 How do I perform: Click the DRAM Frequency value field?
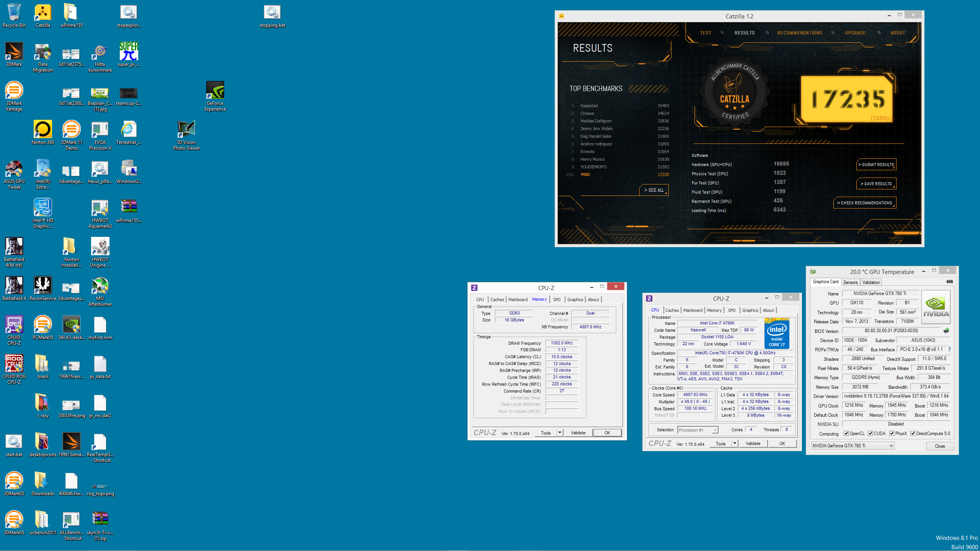pyautogui.click(x=562, y=343)
